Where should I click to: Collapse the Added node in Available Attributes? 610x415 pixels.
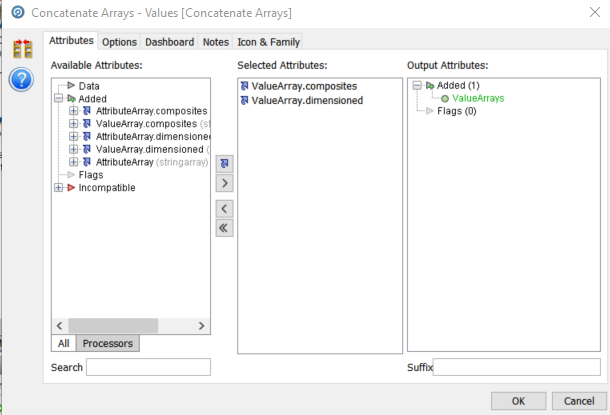pyautogui.click(x=58, y=99)
